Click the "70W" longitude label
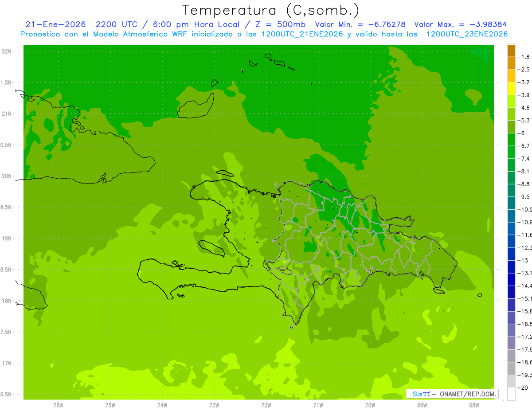The height and width of the screenshot is (411, 532). [370, 405]
